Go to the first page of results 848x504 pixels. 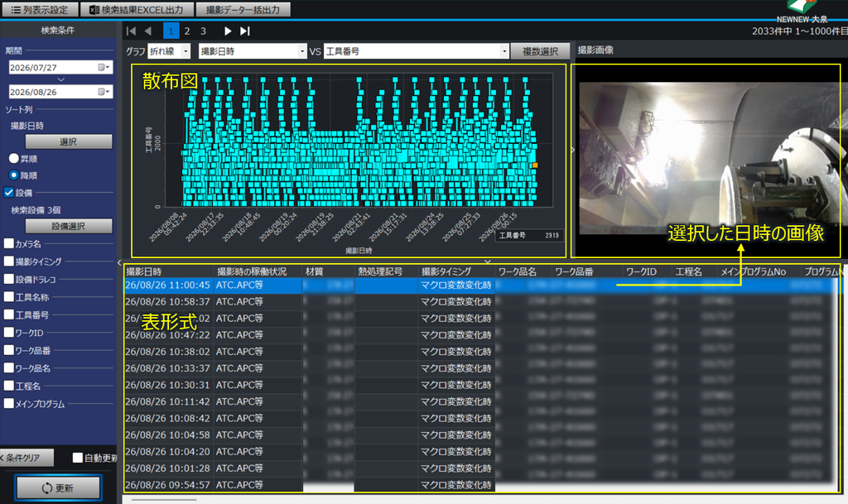coord(131,31)
